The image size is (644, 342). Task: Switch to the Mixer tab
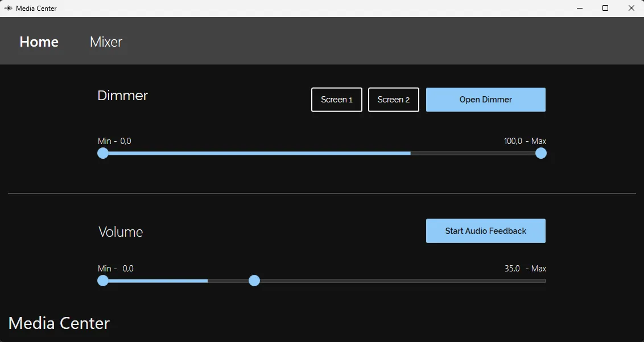106,42
